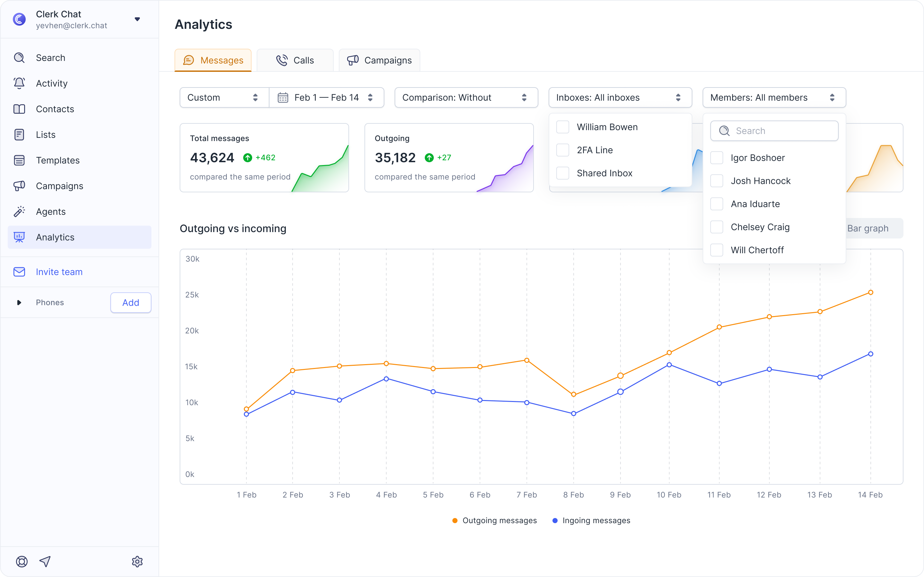Click the 14 Feb outgoing data point
Viewport: 924px width, 577px height.
pos(870,292)
